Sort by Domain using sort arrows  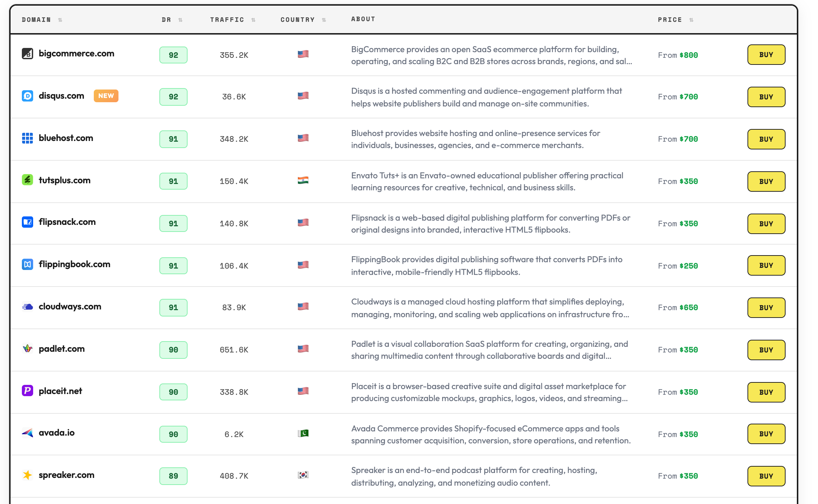pos(60,20)
